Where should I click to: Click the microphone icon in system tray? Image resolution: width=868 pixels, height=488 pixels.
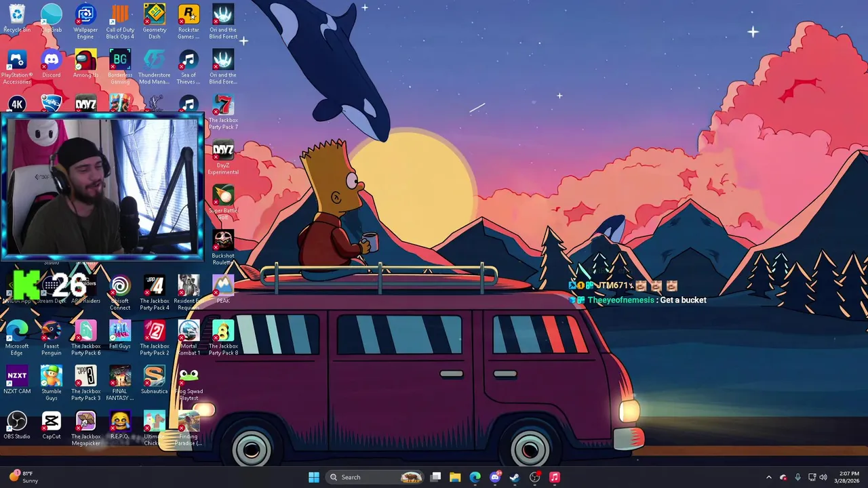797,477
